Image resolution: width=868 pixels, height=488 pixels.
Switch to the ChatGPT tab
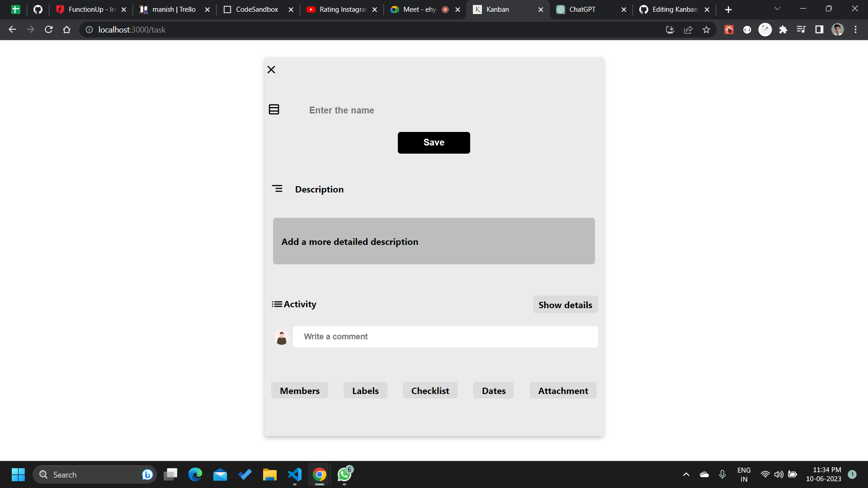583,9
